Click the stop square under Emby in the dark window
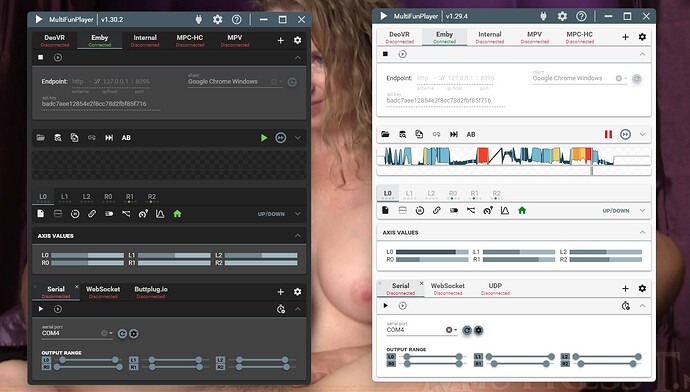The image size is (690, 392). 40,57
